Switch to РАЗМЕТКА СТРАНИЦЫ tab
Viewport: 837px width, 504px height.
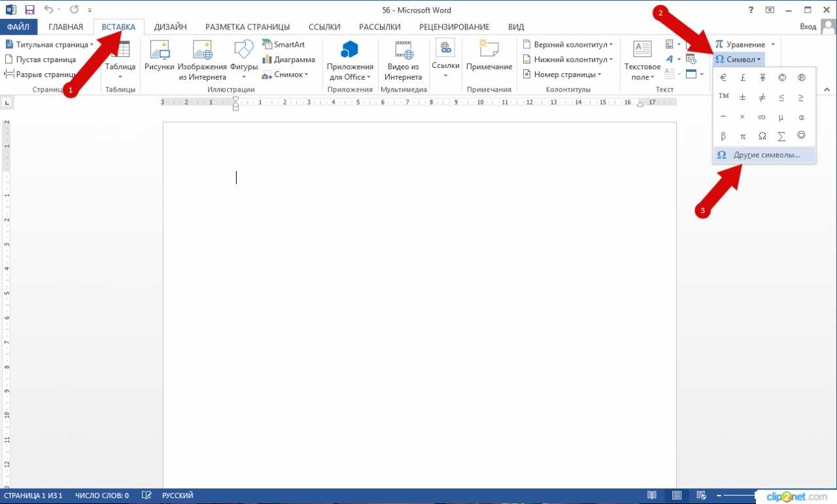[247, 27]
